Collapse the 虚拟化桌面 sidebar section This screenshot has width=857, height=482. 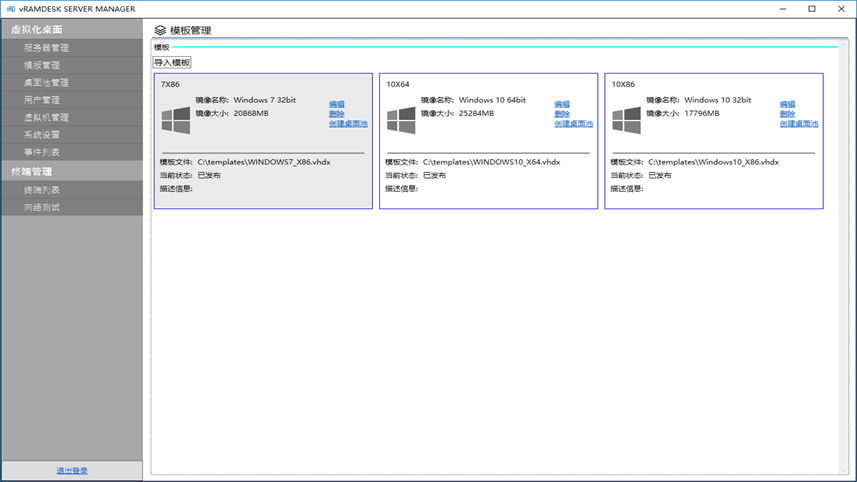click(x=72, y=30)
